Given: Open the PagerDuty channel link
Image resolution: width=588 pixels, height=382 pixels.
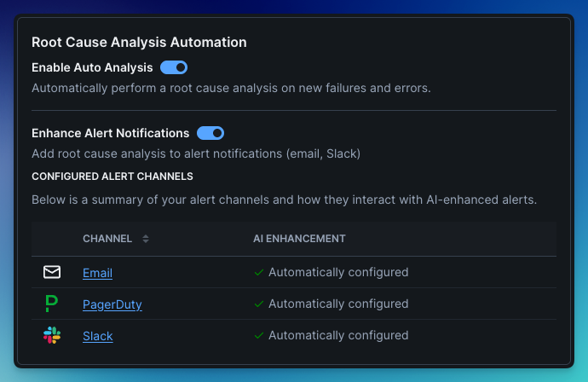Looking at the screenshot, I should (112, 304).
